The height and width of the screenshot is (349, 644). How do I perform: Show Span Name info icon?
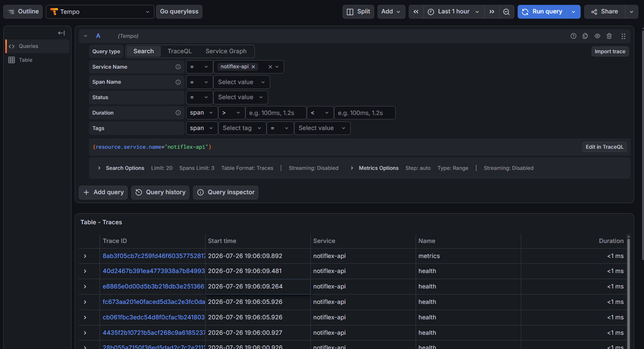pos(178,82)
